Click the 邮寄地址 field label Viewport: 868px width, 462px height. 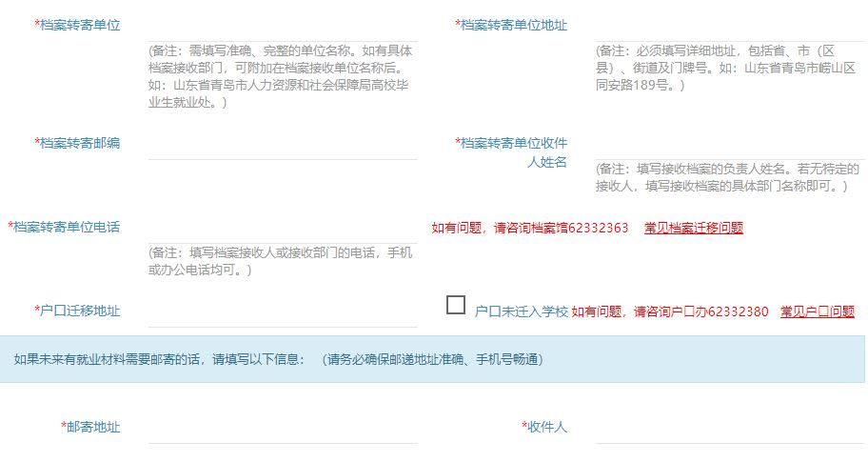coord(92,427)
